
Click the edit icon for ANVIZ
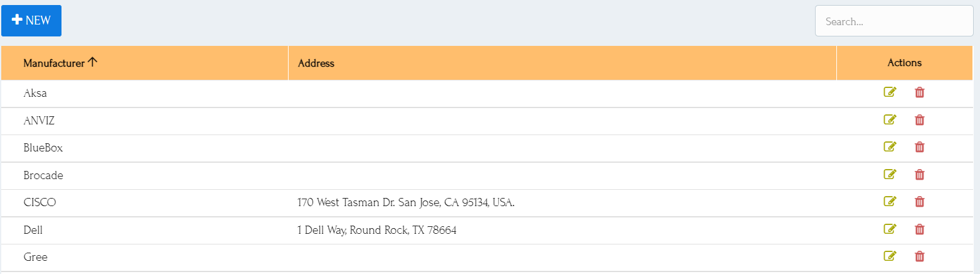tap(890, 119)
